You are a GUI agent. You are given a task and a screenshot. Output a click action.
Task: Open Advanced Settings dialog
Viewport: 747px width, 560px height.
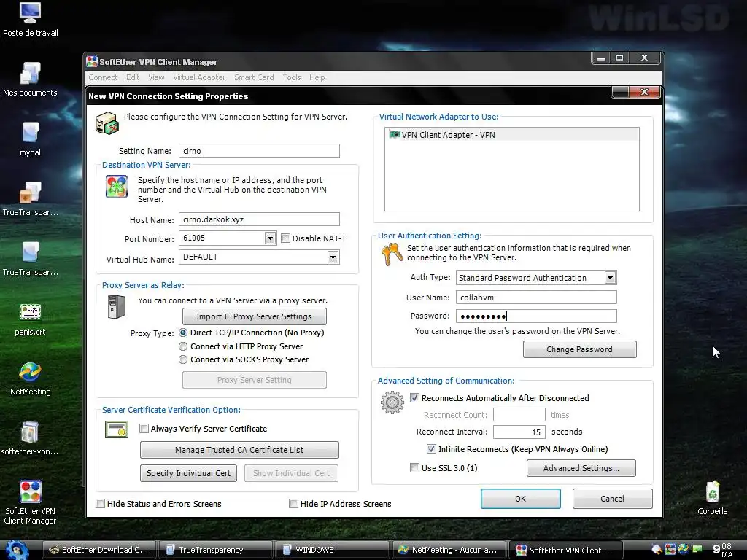pyautogui.click(x=581, y=467)
